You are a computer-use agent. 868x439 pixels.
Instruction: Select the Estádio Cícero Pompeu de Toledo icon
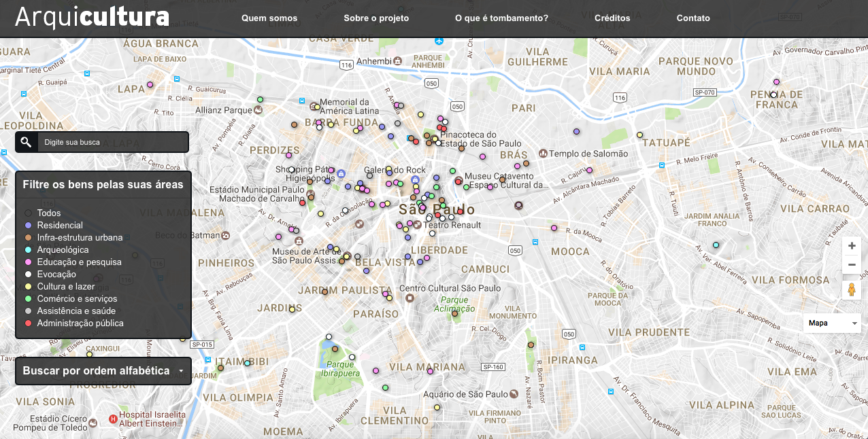[93, 423]
